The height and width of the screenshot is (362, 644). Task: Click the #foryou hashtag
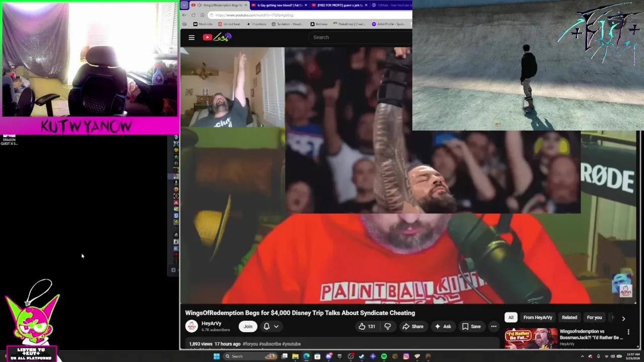coord(250,344)
